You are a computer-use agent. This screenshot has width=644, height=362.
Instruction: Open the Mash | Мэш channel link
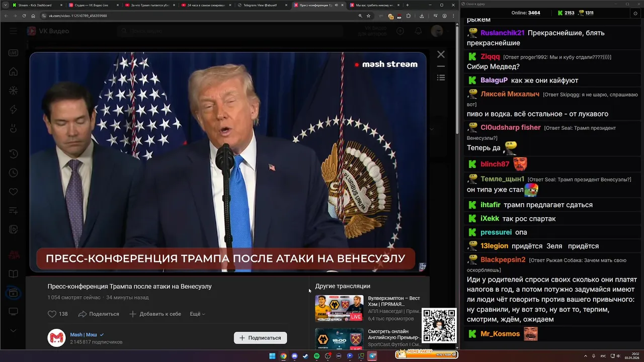coord(84,334)
